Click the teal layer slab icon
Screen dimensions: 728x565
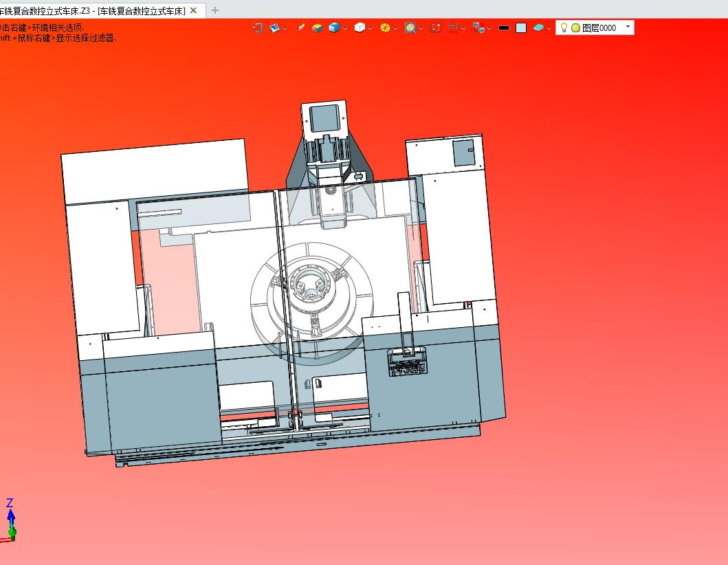click(538, 28)
